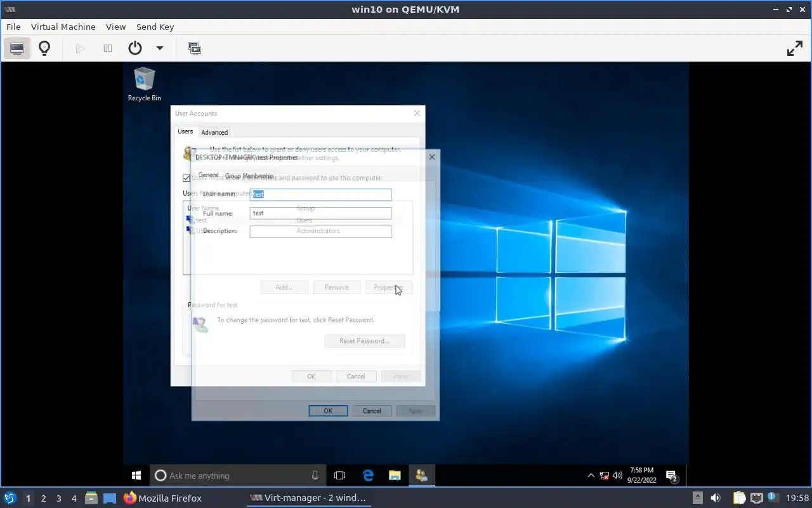This screenshot has height=508, width=812.
Task: Open the host volume control icon
Action: pyautogui.click(x=716, y=498)
